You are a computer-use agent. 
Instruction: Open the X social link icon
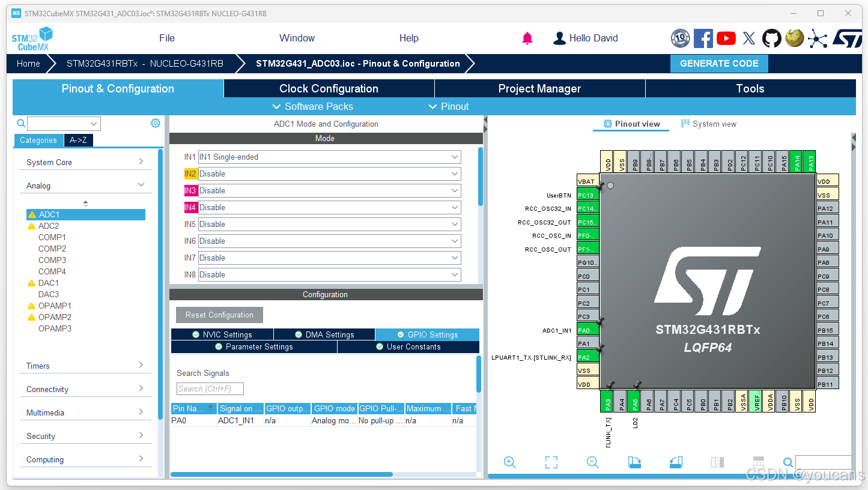tap(748, 38)
